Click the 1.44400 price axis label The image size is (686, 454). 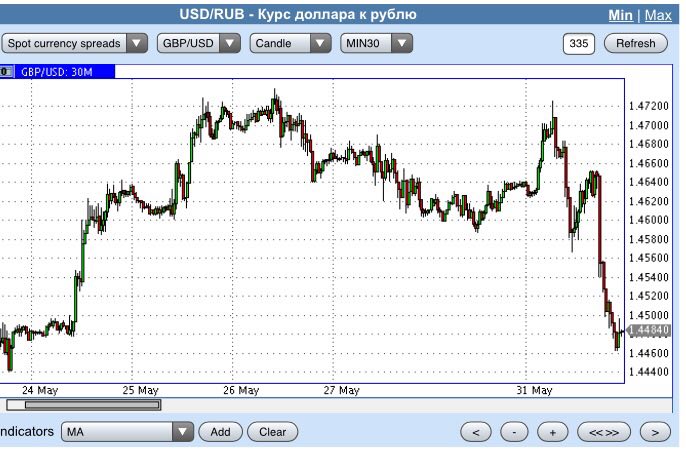(649, 372)
